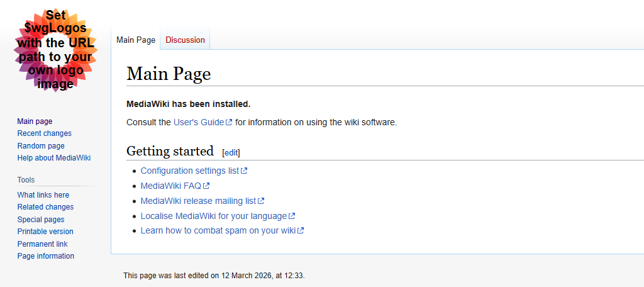
Task: Open Localise MediaWiki for your language
Action: 214,216
